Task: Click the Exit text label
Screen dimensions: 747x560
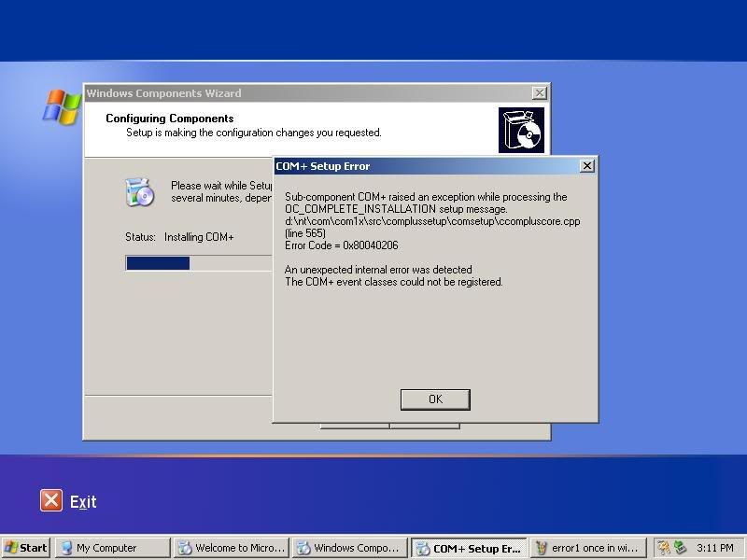Action: (x=83, y=501)
